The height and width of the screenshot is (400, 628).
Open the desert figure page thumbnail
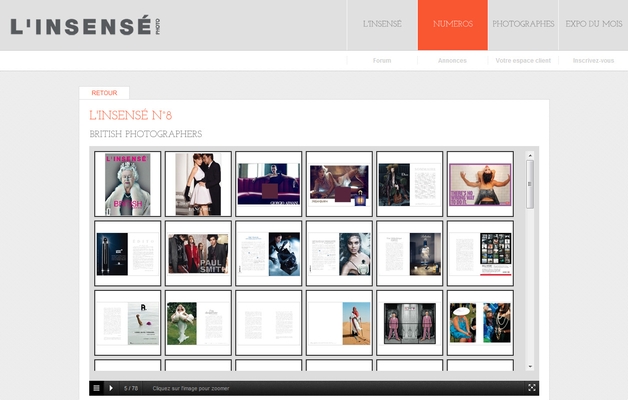(339, 323)
